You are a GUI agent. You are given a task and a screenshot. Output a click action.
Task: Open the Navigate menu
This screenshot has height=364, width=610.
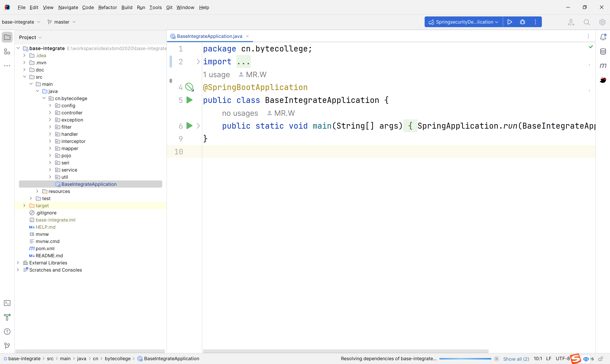tap(68, 7)
